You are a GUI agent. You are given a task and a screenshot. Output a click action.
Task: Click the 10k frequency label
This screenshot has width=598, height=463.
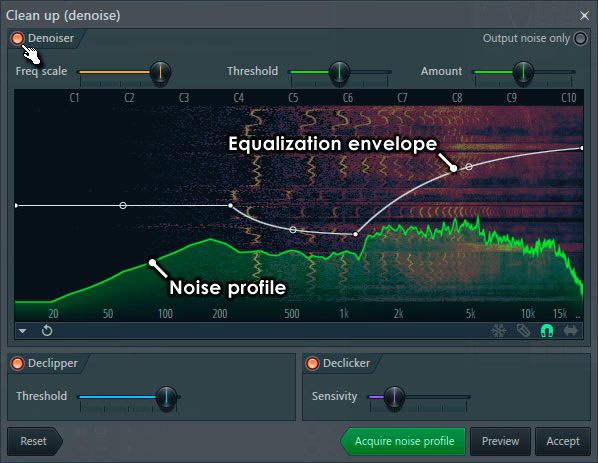pos(528,314)
